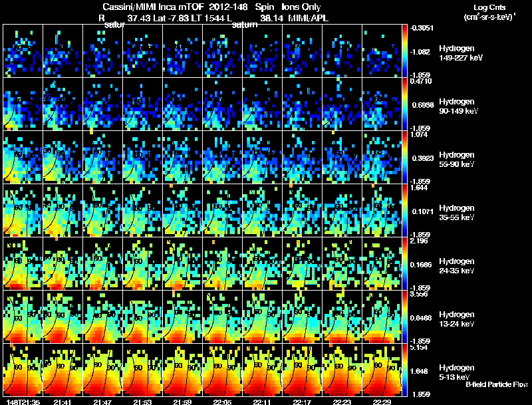
Task: Click the "Hydrogen 24-35 keV" row label
Action: (x=457, y=266)
